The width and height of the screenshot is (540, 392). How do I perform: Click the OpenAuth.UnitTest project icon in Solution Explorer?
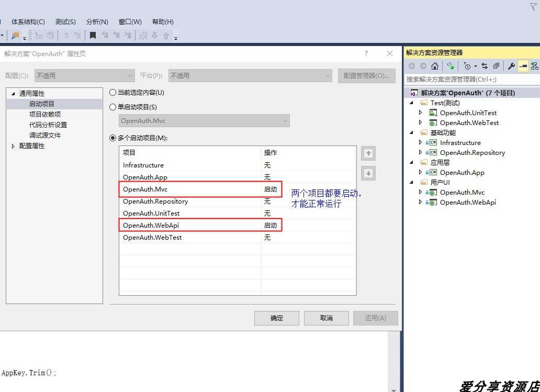click(x=433, y=113)
